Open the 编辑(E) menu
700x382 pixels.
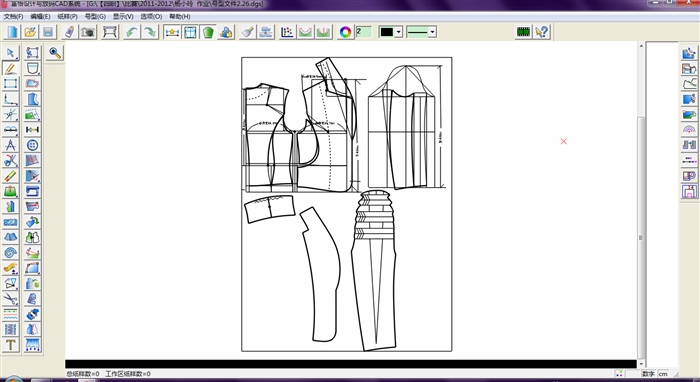coord(40,17)
